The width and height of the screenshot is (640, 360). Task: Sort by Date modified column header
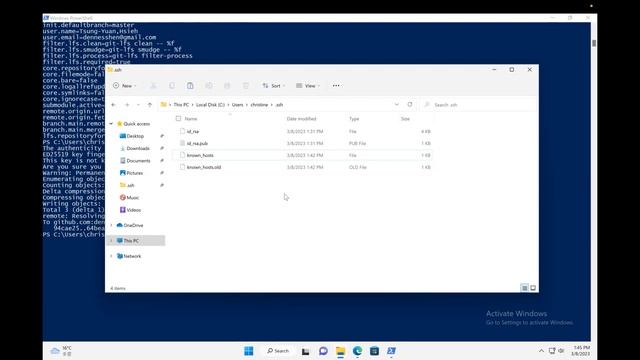301,119
